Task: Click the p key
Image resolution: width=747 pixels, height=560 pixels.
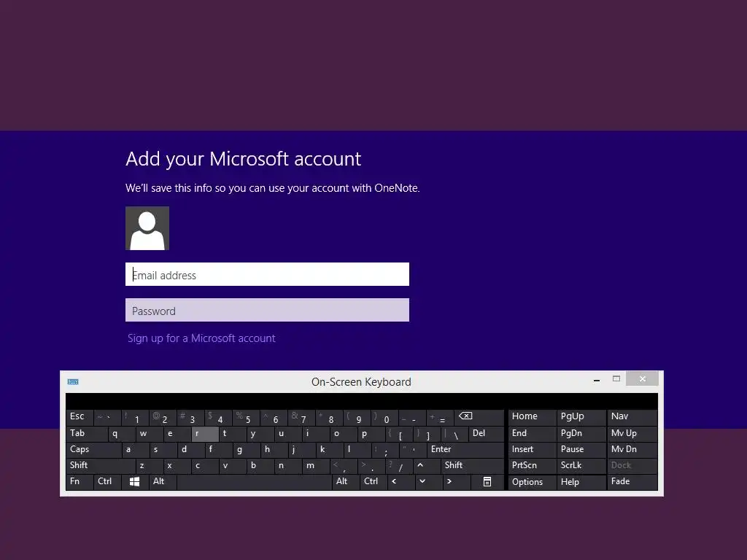Action: click(371, 434)
